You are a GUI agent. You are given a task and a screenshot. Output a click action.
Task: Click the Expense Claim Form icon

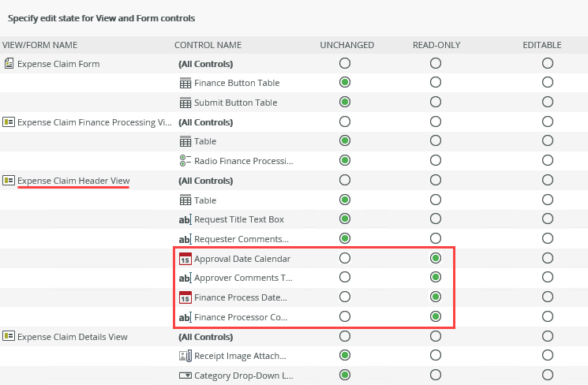[9, 63]
